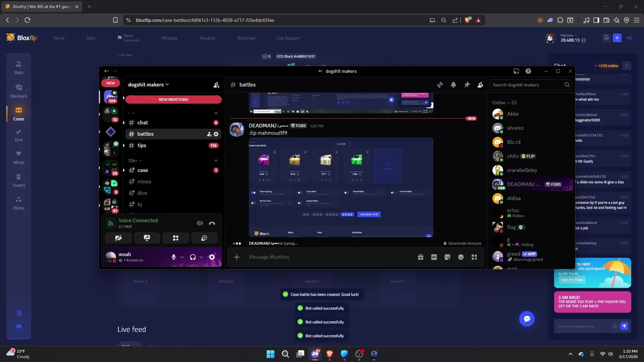Open Threads in Discord channel header
The height and width of the screenshot is (362, 644).
coord(440,85)
